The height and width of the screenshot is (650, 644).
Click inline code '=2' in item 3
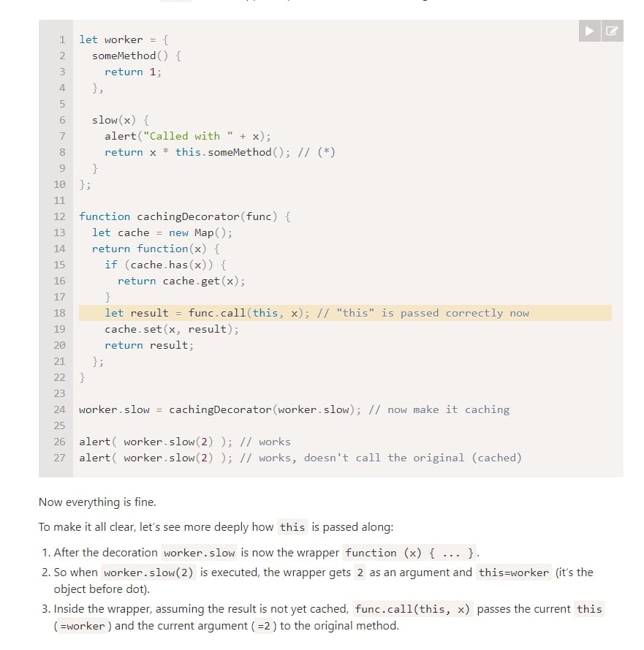coord(264,626)
